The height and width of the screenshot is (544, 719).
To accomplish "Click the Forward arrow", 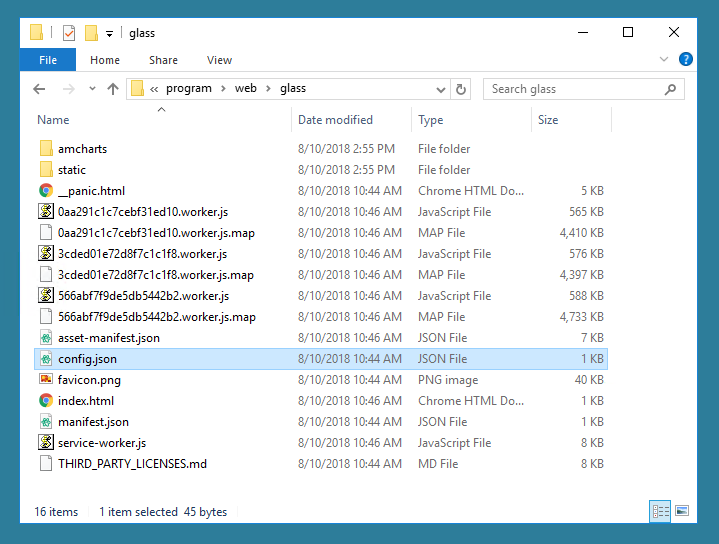I will pos(68,89).
